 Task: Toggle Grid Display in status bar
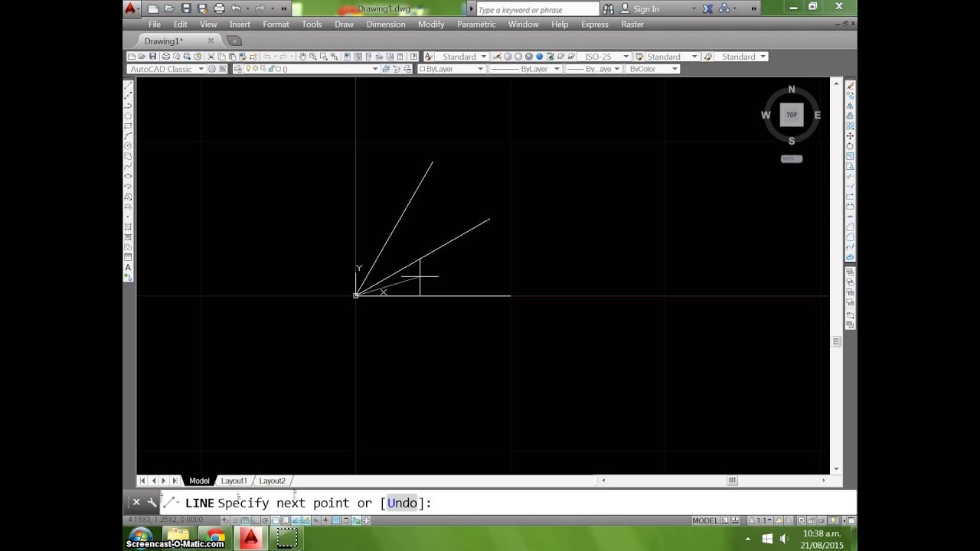[x=245, y=520]
